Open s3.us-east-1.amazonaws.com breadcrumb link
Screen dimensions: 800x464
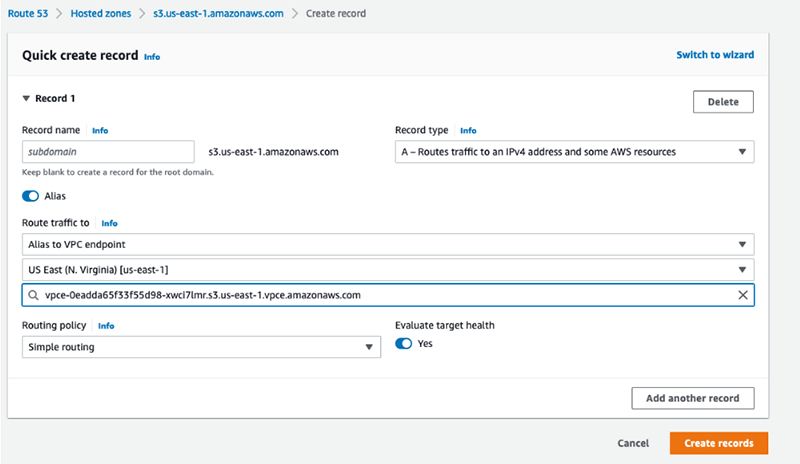[218, 14]
